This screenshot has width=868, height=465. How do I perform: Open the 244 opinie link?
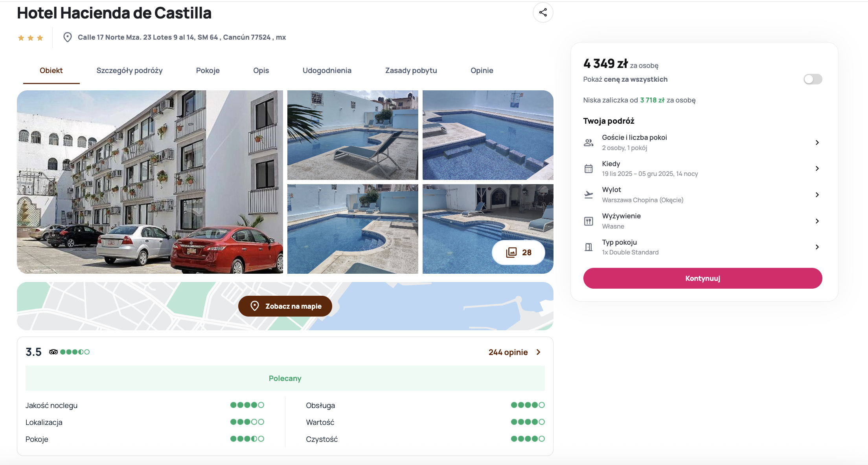point(508,352)
